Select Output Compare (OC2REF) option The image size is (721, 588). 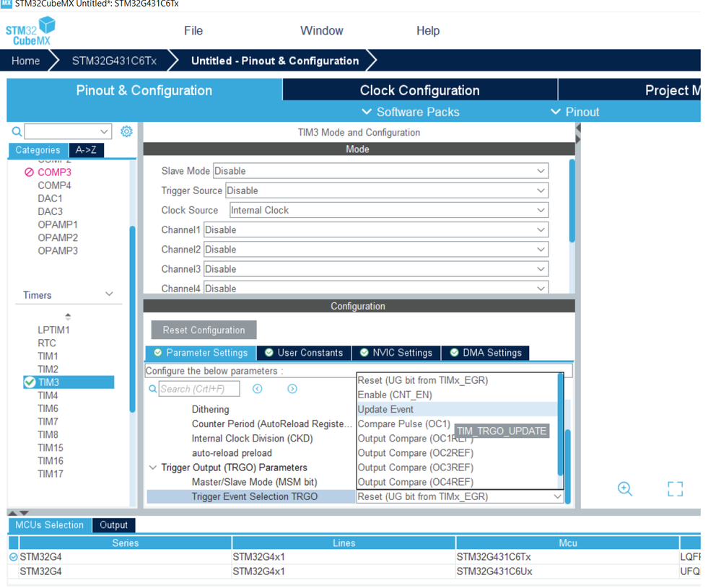point(457,453)
